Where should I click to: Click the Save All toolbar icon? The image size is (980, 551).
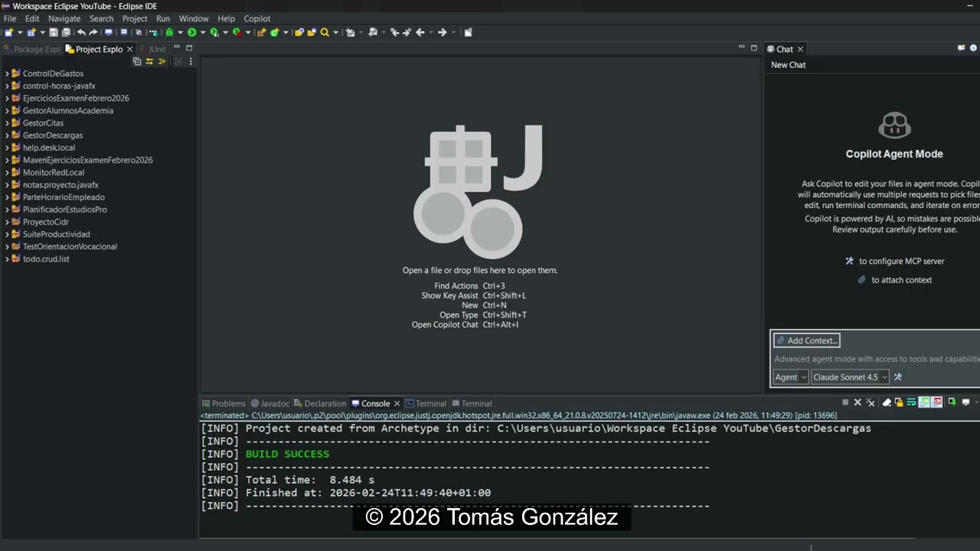pyautogui.click(x=66, y=32)
